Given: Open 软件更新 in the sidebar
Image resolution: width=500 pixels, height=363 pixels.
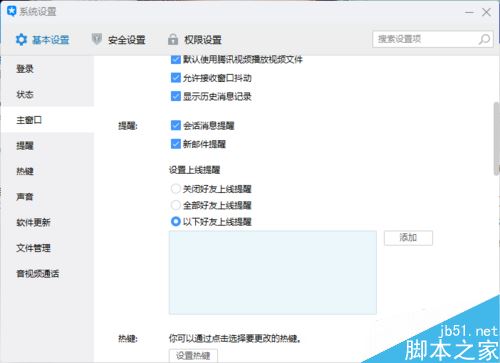Looking at the screenshot, I should pos(47,222).
